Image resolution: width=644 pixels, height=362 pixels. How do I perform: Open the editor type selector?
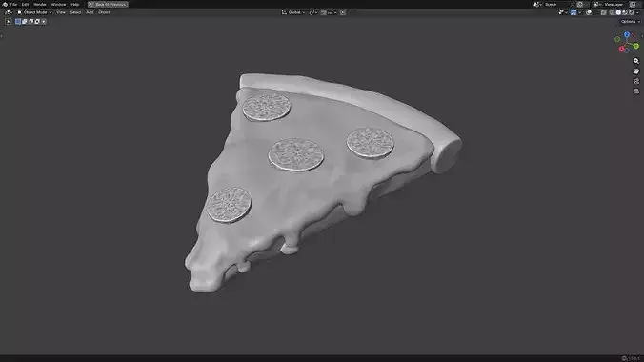(9, 12)
